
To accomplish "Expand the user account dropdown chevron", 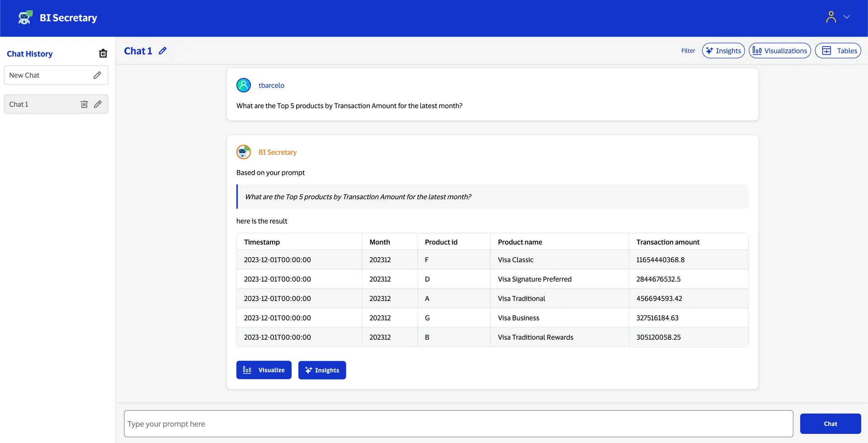I will [x=847, y=17].
